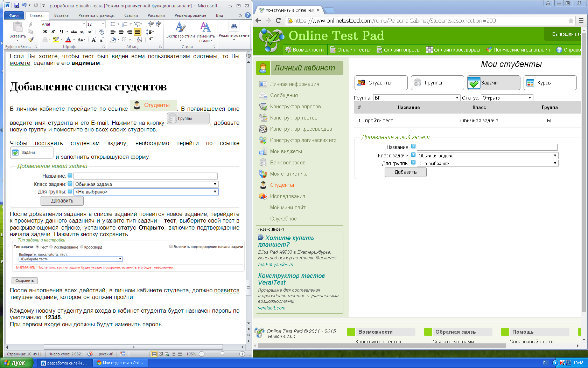This screenshot has height=368, width=588.
Task: Decrease font size with the shrink font icon
Action: [x=101, y=40]
